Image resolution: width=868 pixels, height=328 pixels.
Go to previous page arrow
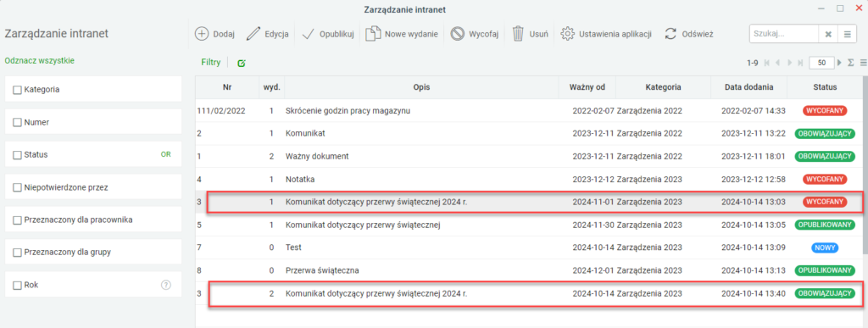[x=778, y=63]
